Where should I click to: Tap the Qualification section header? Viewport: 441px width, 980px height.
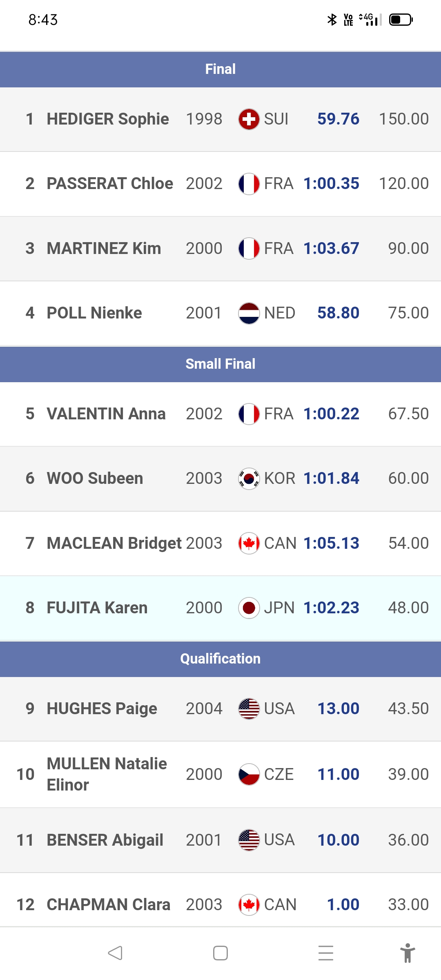coord(220,659)
